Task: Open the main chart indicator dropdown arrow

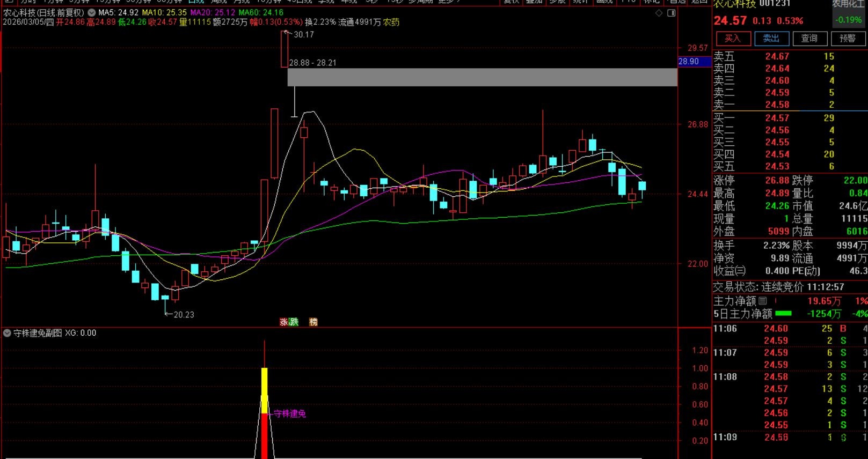Action: point(92,12)
